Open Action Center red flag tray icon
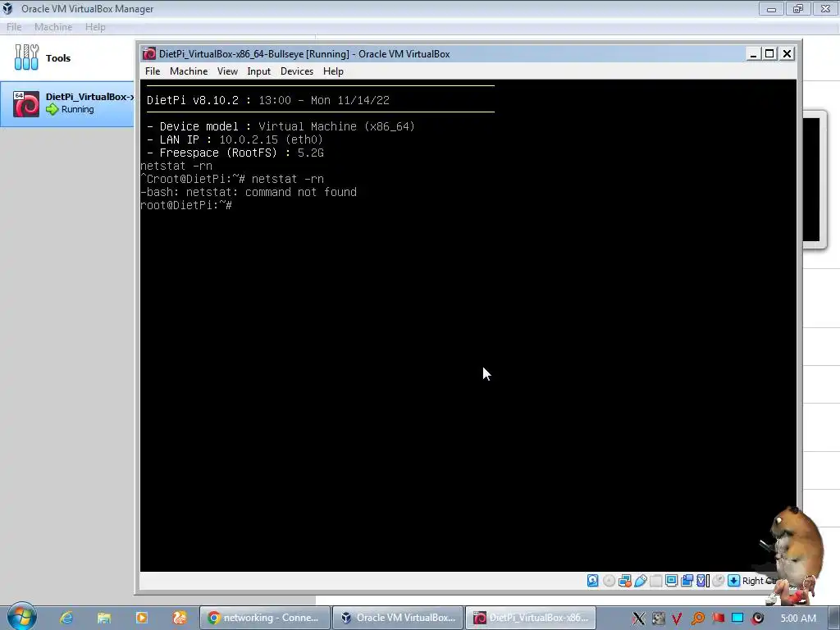The image size is (840, 630). [718, 619]
